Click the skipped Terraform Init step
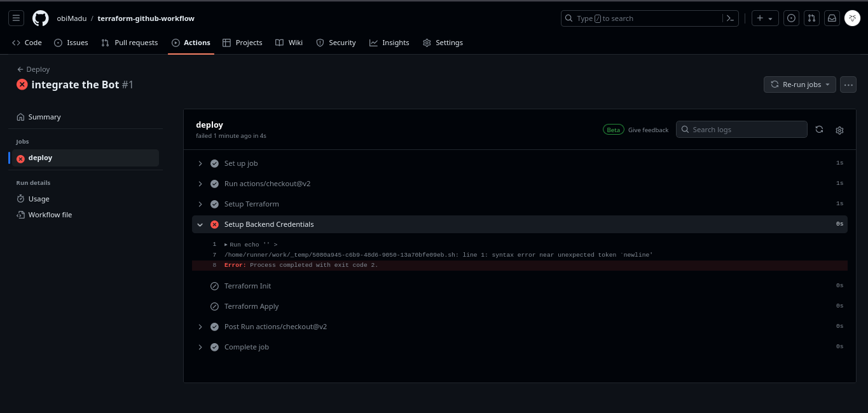This screenshot has height=413, width=868. coord(520,286)
